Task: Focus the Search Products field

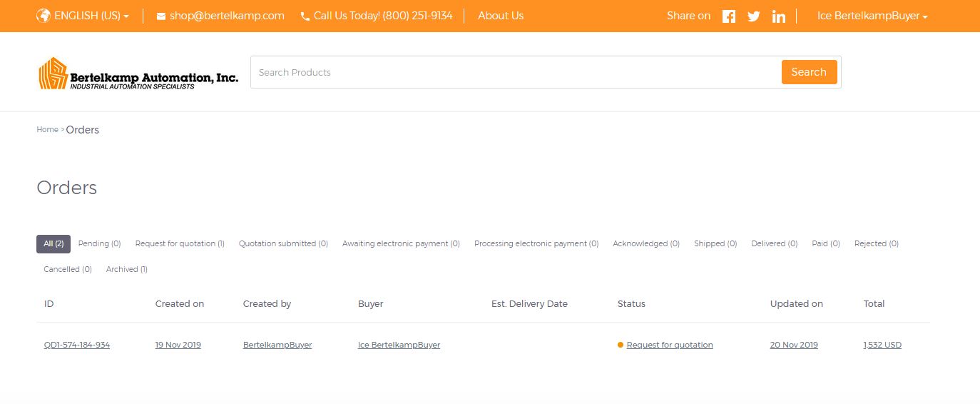Action: 516,72
